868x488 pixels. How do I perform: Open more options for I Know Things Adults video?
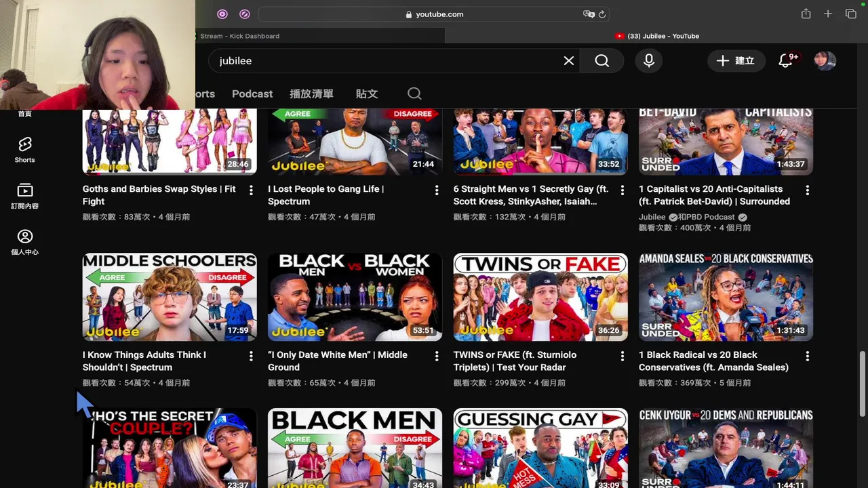point(251,356)
